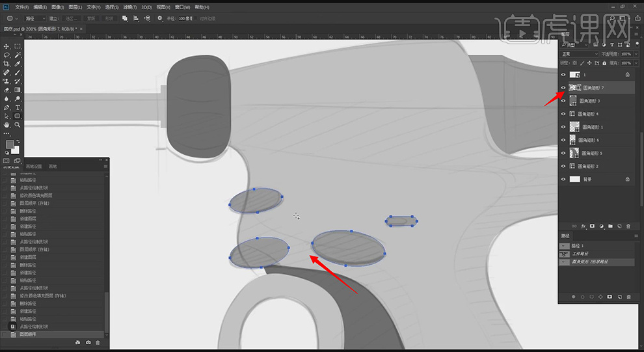Select the 工作路径 path row
Image resolution: width=644 pixels, height=352 pixels.
click(597, 254)
